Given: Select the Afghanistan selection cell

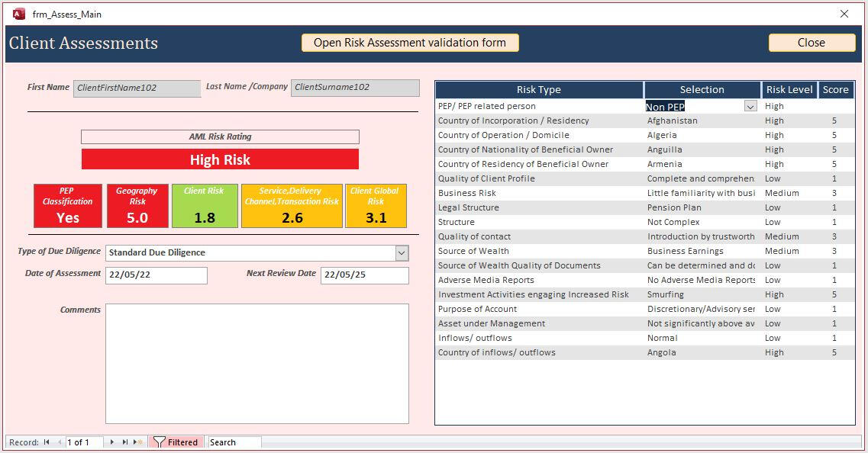Looking at the screenshot, I should pos(701,120).
